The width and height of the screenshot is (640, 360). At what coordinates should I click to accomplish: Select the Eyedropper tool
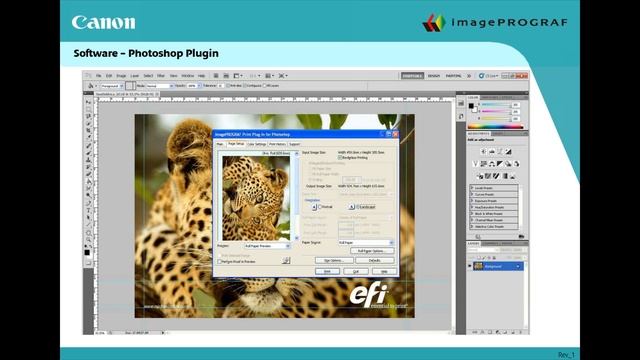click(89, 137)
